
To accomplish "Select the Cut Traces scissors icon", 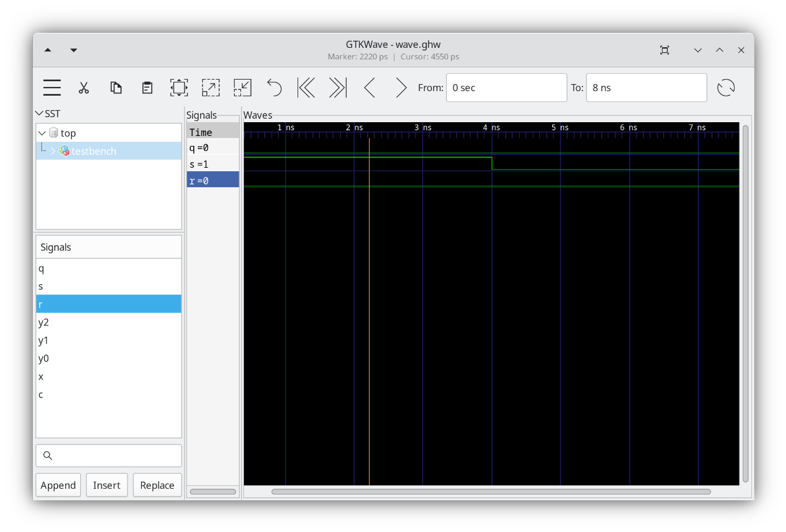I will 84,88.
